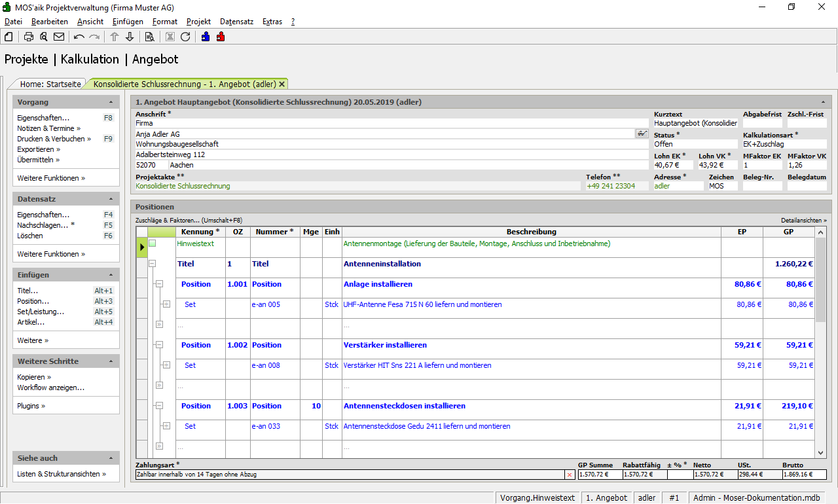This screenshot has height=504, width=838.
Task: Collapse the Vorgang sidebar panel
Action: tap(111, 103)
